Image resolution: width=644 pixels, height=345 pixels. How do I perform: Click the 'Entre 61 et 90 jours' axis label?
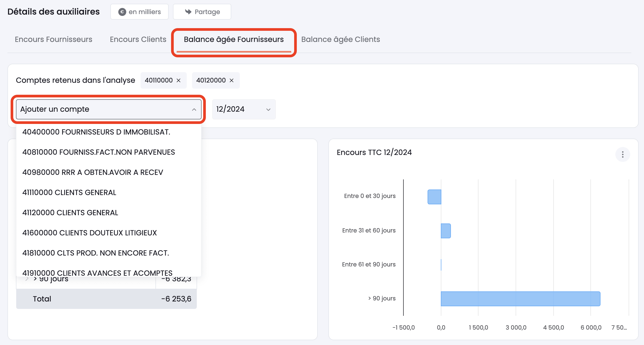pos(369,264)
